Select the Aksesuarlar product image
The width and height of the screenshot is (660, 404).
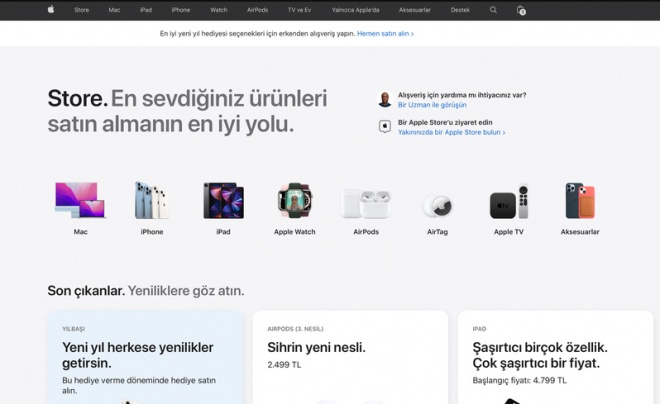[x=580, y=201]
